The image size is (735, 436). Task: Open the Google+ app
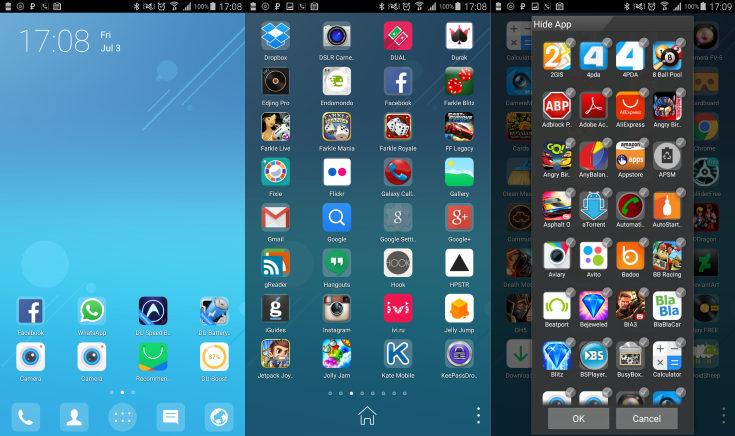459,218
